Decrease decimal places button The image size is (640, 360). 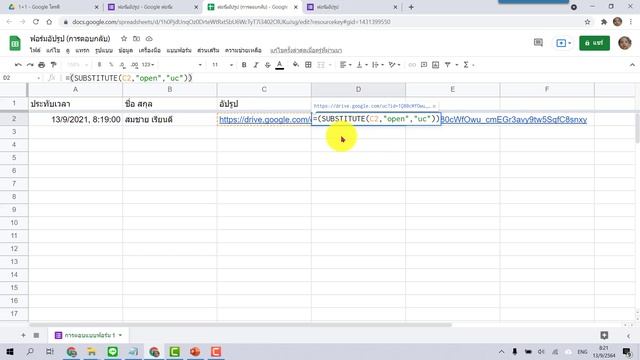coord(122,65)
